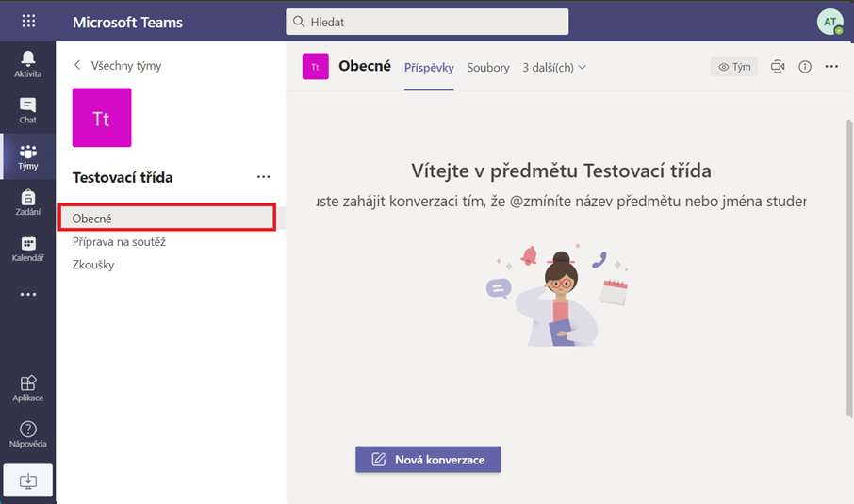Open the Kalendář calendar
854x504 pixels.
tap(27, 249)
